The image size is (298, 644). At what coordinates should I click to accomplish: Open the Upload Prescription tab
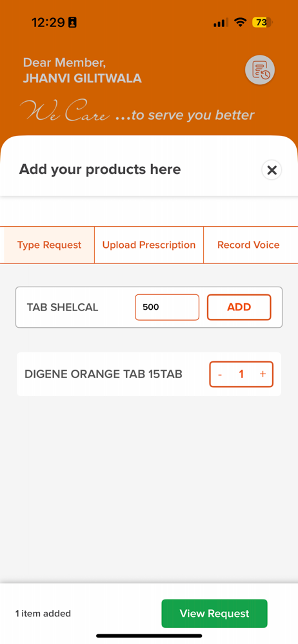point(149,245)
